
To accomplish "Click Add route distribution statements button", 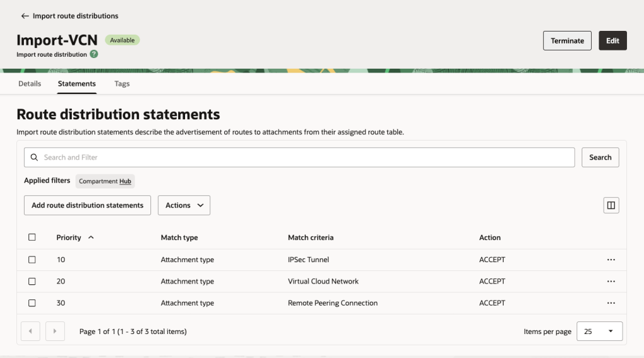I will pos(88,205).
